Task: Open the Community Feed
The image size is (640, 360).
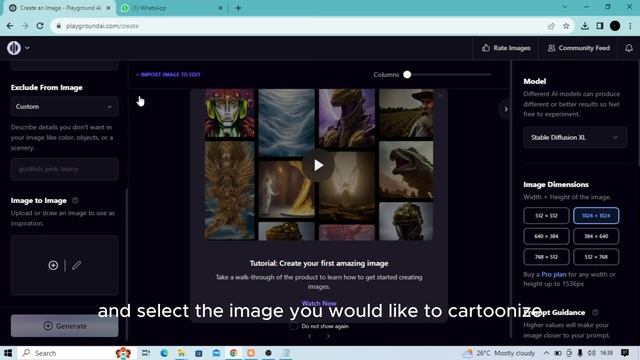Action: [578, 48]
